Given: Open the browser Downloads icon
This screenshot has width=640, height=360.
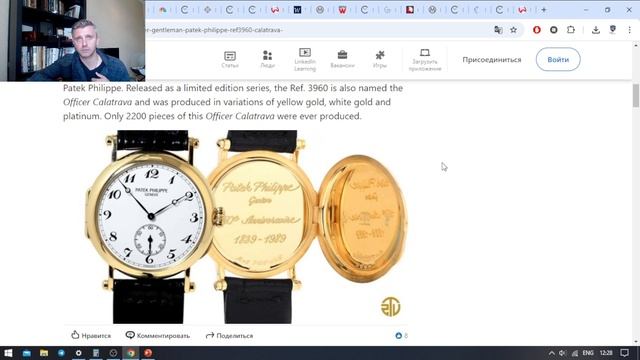Looking at the screenshot, I should 596,30.
